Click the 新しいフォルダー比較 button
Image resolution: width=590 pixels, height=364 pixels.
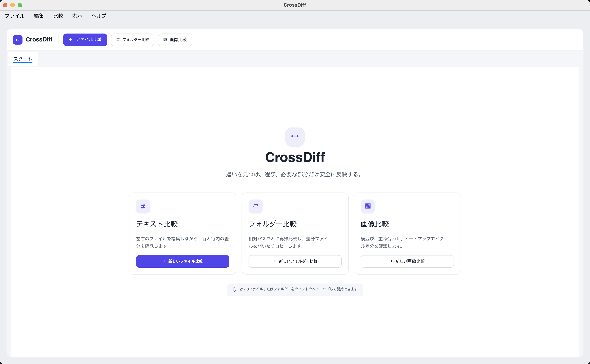tap(295, 261)
